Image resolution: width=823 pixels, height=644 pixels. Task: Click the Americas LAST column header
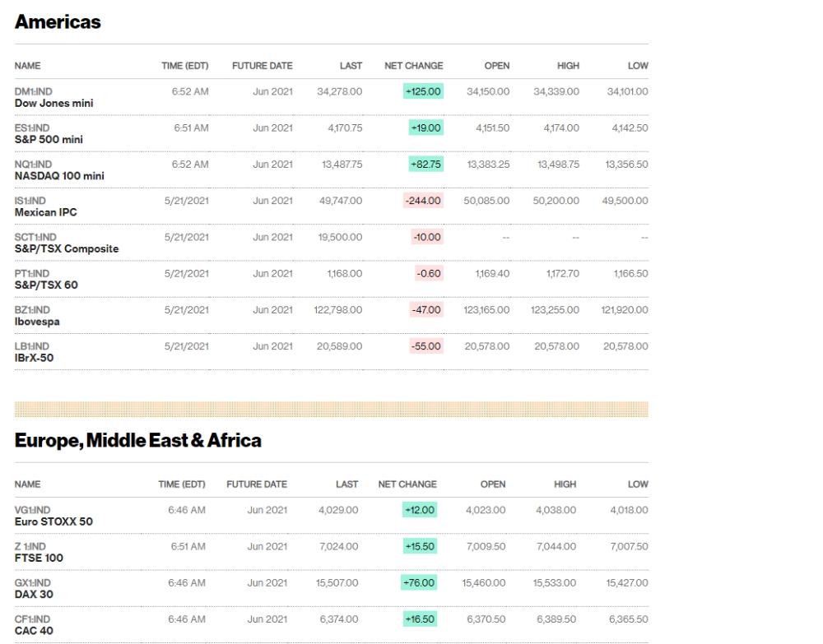point(351,66)
